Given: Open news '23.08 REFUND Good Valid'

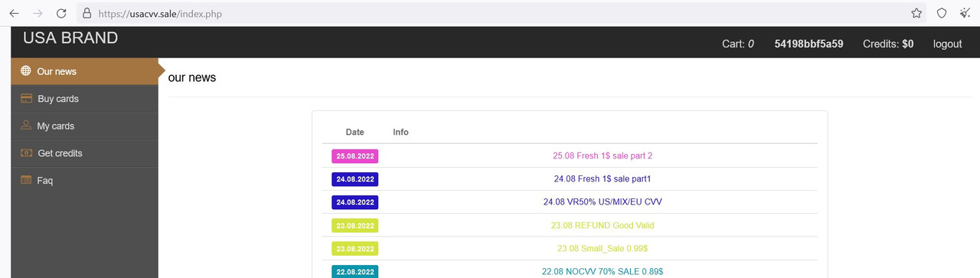Looking at the screenshot, I should point(603,225).
